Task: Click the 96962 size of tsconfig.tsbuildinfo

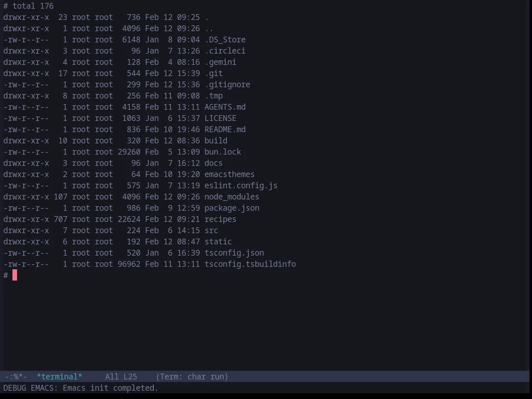Action: 129,264
